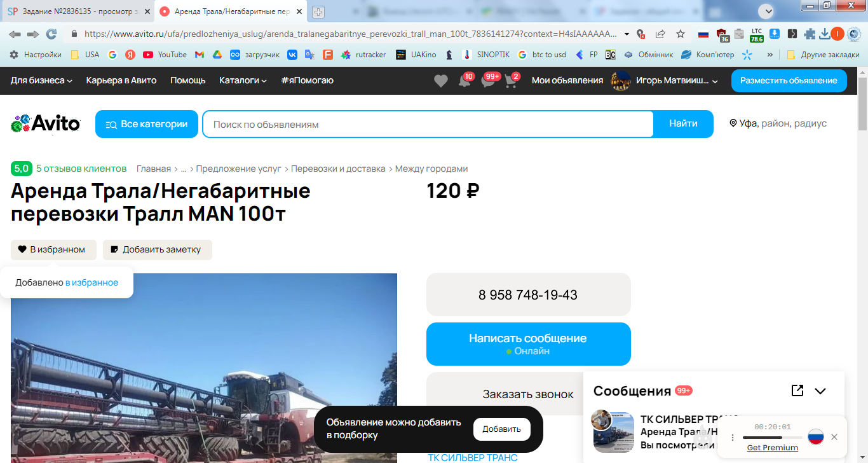
Task: Reload the page in browser toolbar
Action: click(51, 34)
